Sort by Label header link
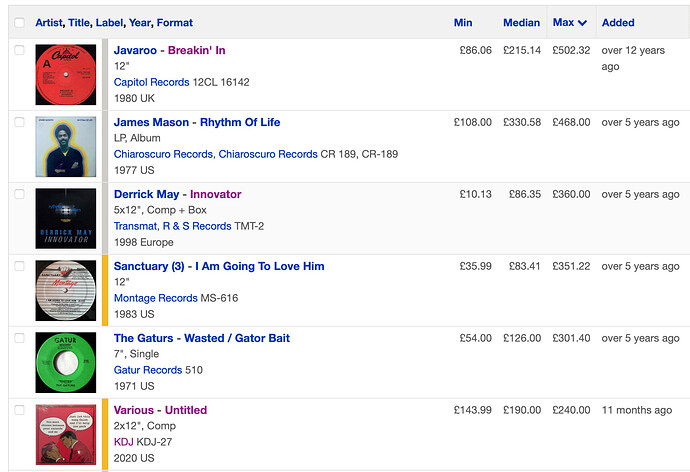 coord(109,22)
